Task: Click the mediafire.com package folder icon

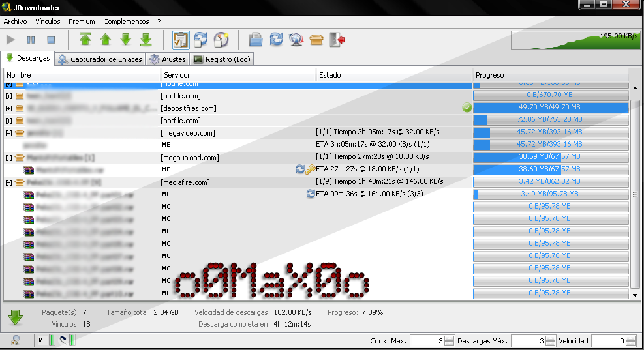Action: tap(20, 182)
